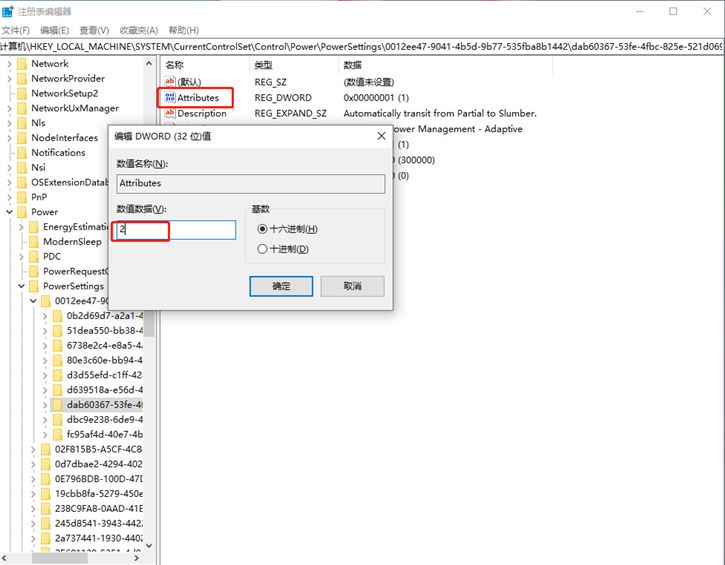This screenshot has height=565, width=725.
Task: Click the Power folder icon in tree
Action: coord(20,212)
